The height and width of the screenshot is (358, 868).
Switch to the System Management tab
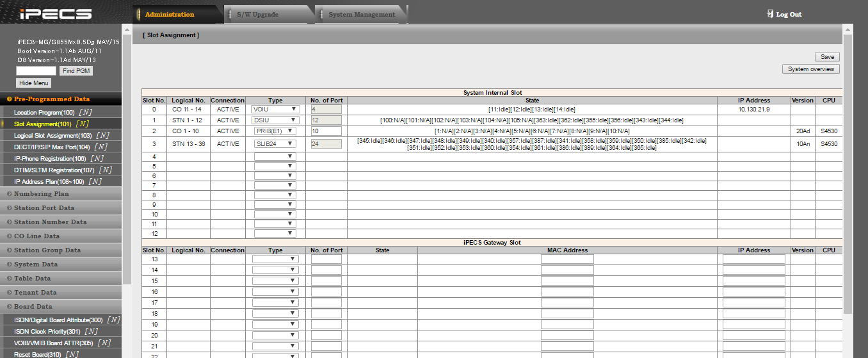click(x=361, y=14)
